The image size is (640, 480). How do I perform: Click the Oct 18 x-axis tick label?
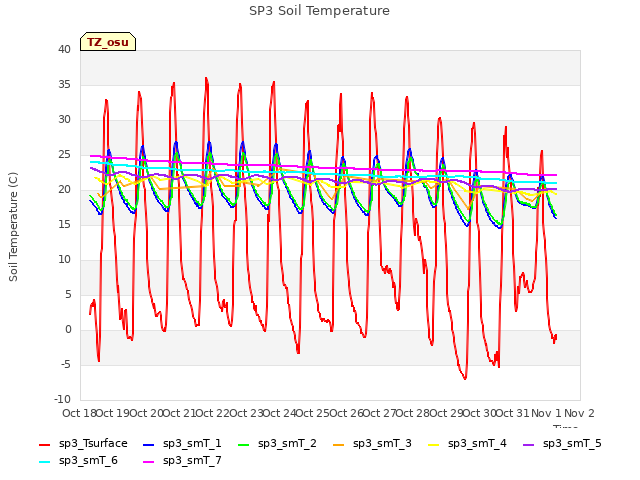click(x=79, y=413)
